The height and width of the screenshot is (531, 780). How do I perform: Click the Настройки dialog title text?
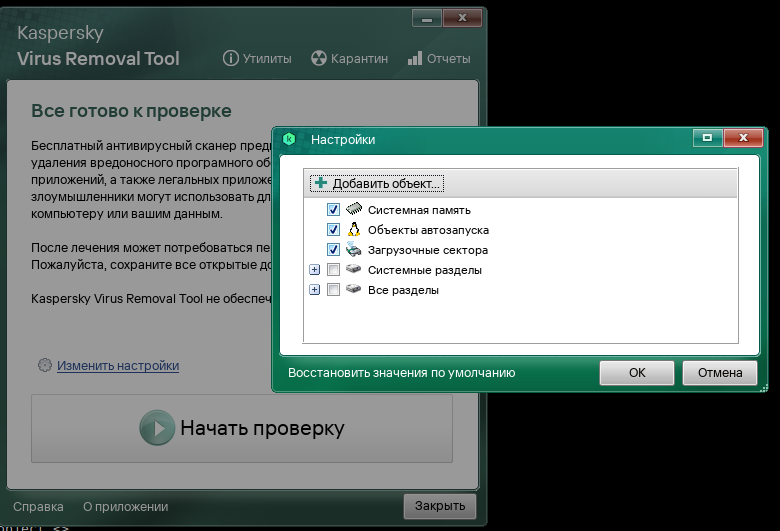343,140
